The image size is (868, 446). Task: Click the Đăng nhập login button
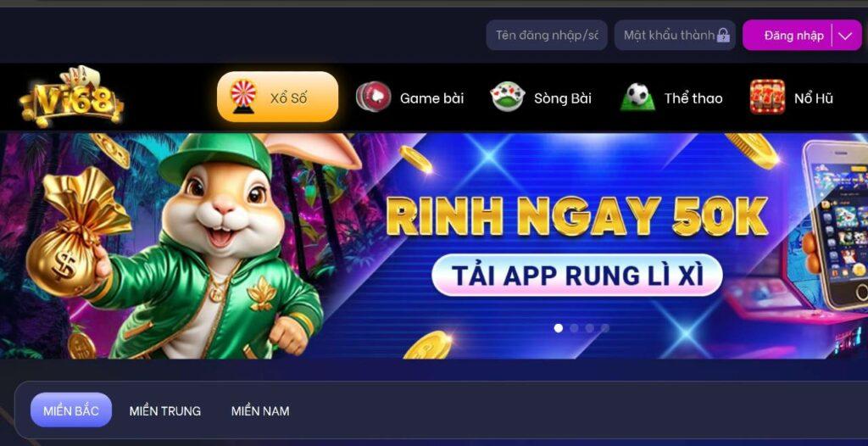(x=793, y=36)
